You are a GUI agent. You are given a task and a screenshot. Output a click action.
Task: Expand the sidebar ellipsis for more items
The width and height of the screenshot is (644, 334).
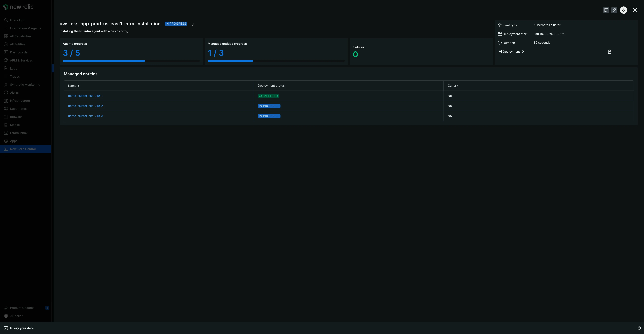[x=6, y=157]
